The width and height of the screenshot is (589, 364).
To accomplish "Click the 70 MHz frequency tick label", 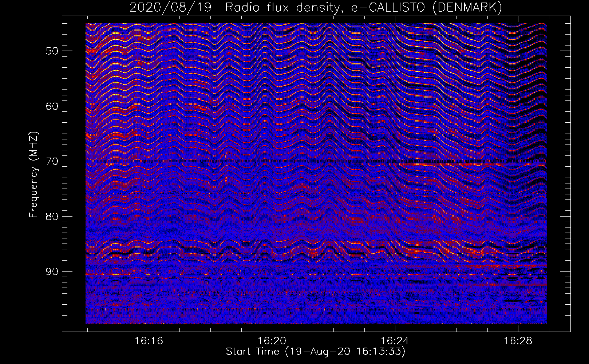I will [52, 161].
